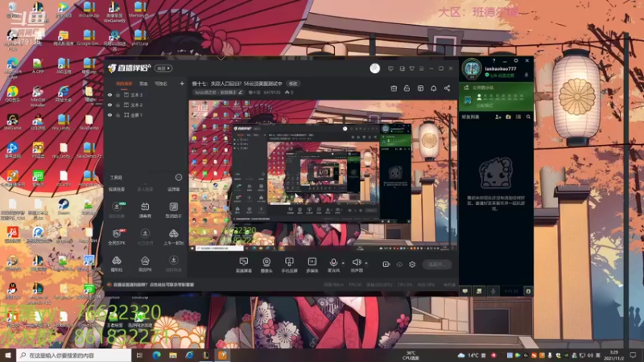Click the 修改 button beside stream title
This screenshot has height=362, width=644.
click(293, 84)
